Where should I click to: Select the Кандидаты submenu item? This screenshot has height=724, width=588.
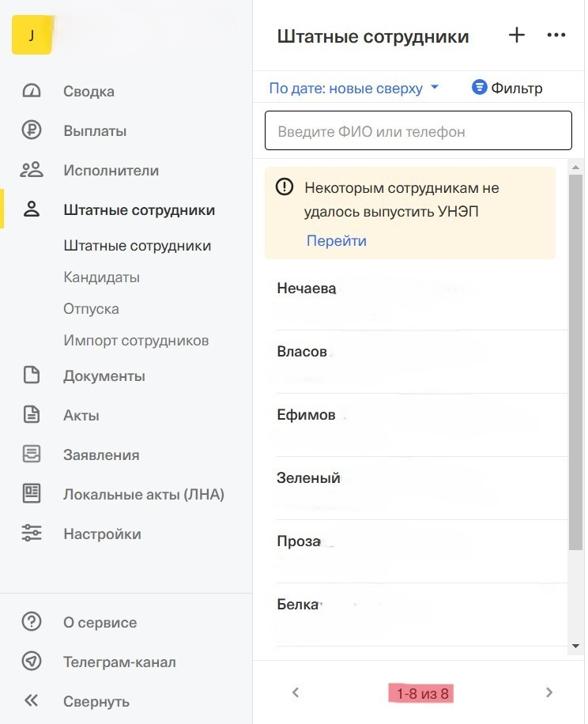pos(101,277)
